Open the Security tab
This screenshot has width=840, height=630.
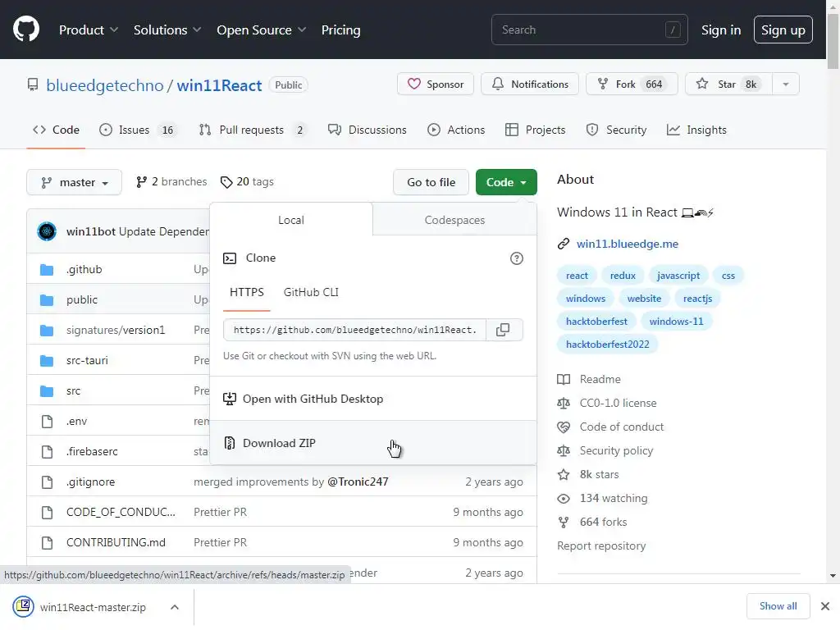pyautogui.click(x=617, y=130)
